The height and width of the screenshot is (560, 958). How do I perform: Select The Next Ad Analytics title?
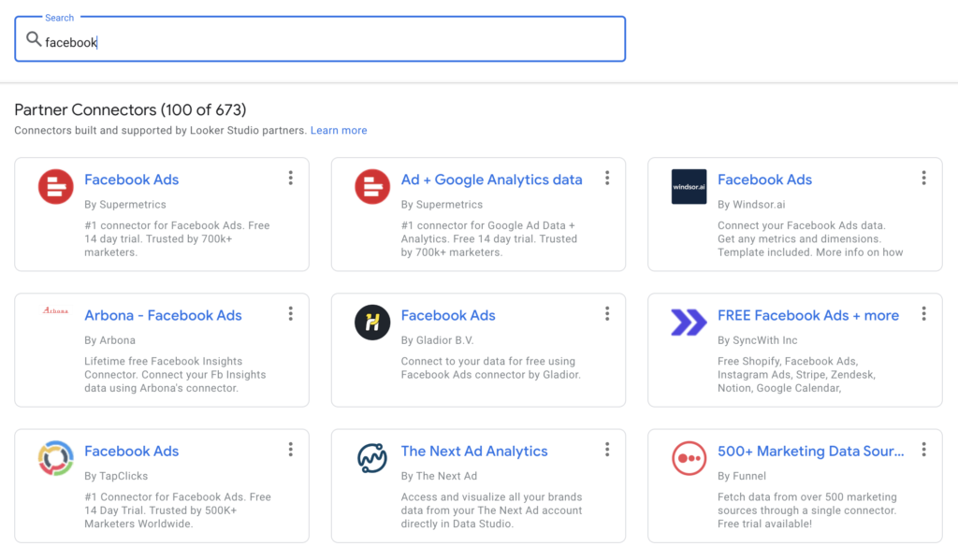coord(474,451)
